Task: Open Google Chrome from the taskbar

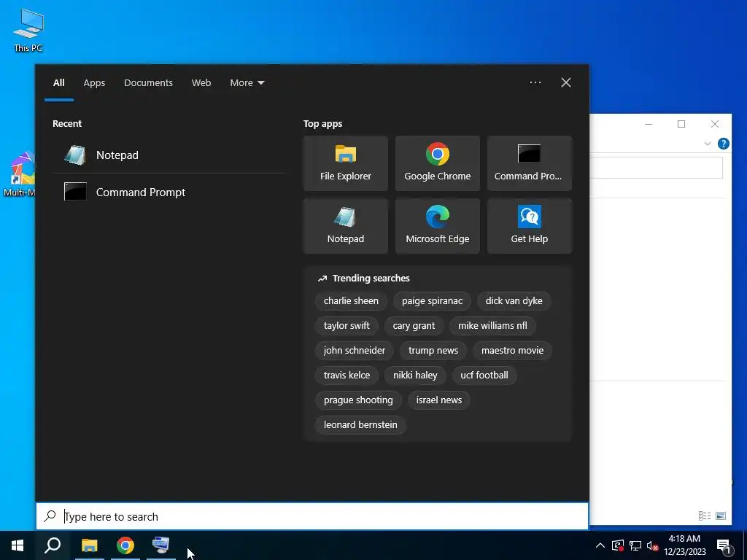Action: point(125,545)
